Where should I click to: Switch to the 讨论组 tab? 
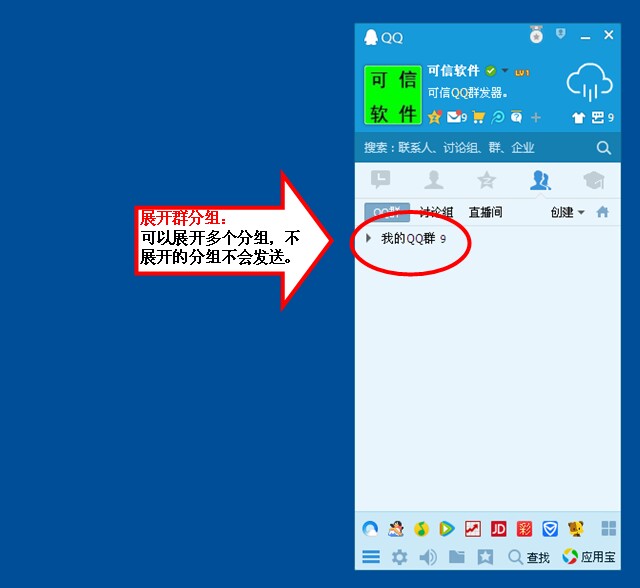[x=436, y=212]
